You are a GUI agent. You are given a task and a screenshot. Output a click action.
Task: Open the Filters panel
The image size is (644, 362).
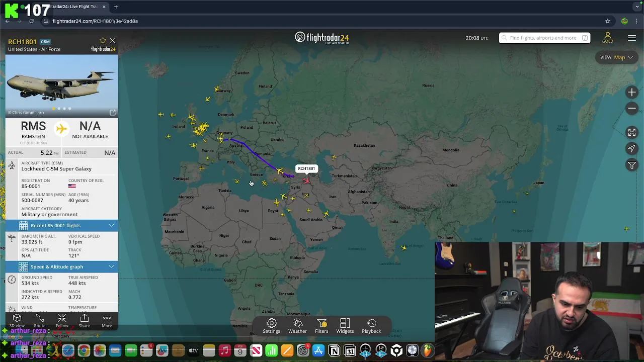click(321, 326)
